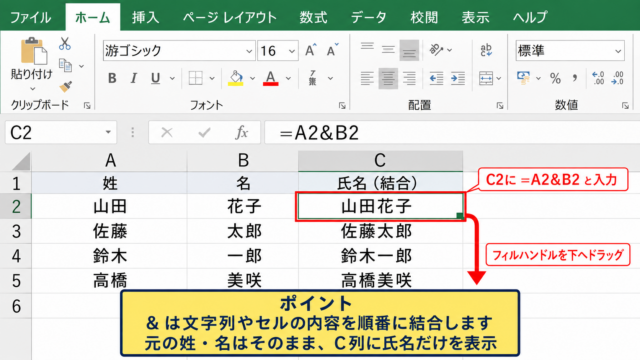Click the Cut scissors icon

point(64,44)
